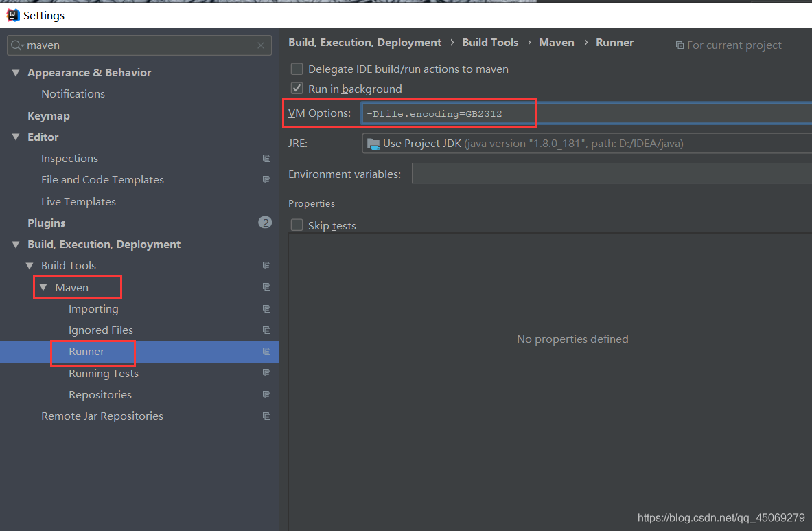The width and height of the screenshot is (812, 531).
Task: Open Remote Jar Repositories settings
Action: [102, 416]
